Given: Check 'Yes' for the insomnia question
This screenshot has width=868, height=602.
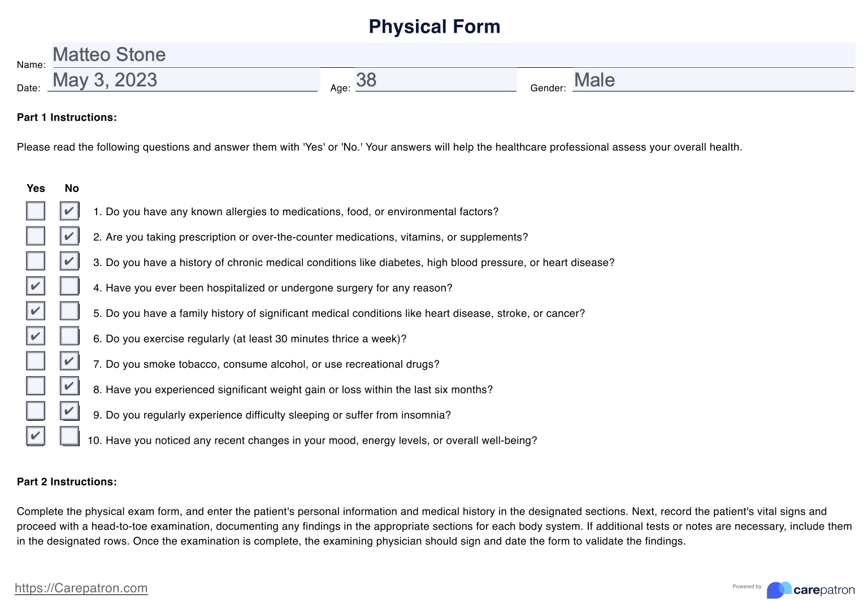Looking at the screenshot, I should click(36, 411).
